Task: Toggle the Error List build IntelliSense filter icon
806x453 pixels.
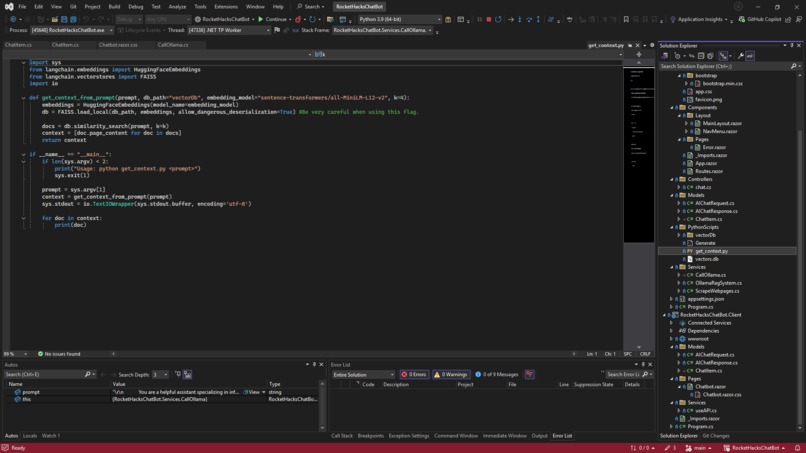Action: (x=529, y=374)
